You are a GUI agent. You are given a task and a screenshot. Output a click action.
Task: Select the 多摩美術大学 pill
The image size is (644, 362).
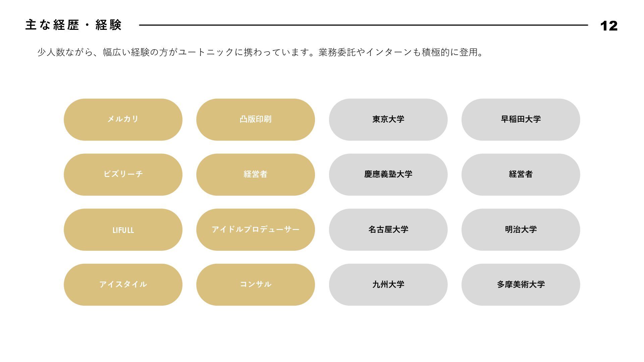(x=521, y=285)
